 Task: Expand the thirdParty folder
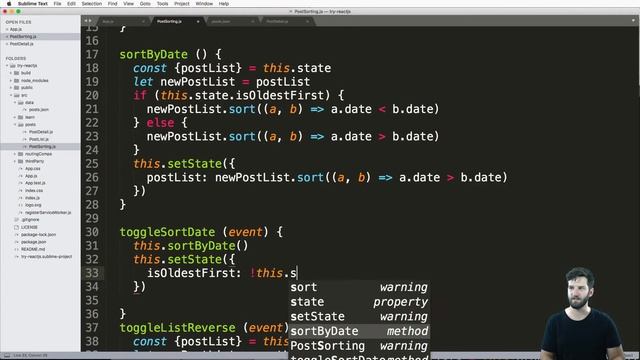pos(15,161)
